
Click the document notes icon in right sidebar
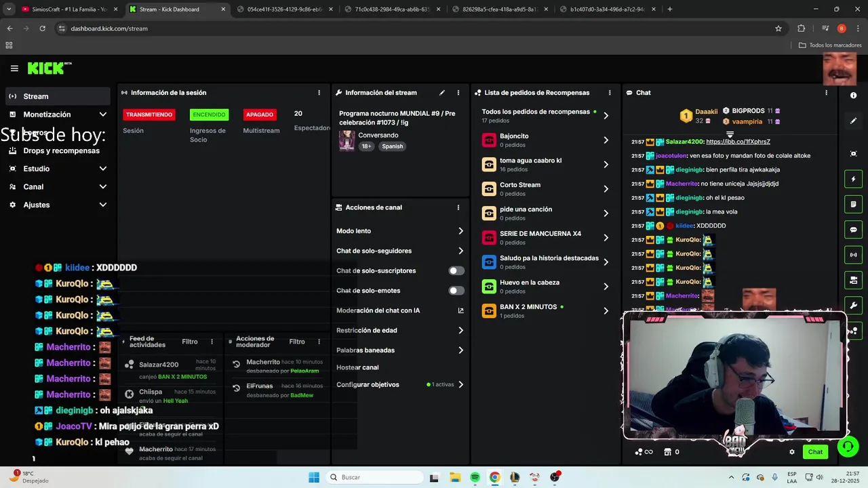click(853, 204)
